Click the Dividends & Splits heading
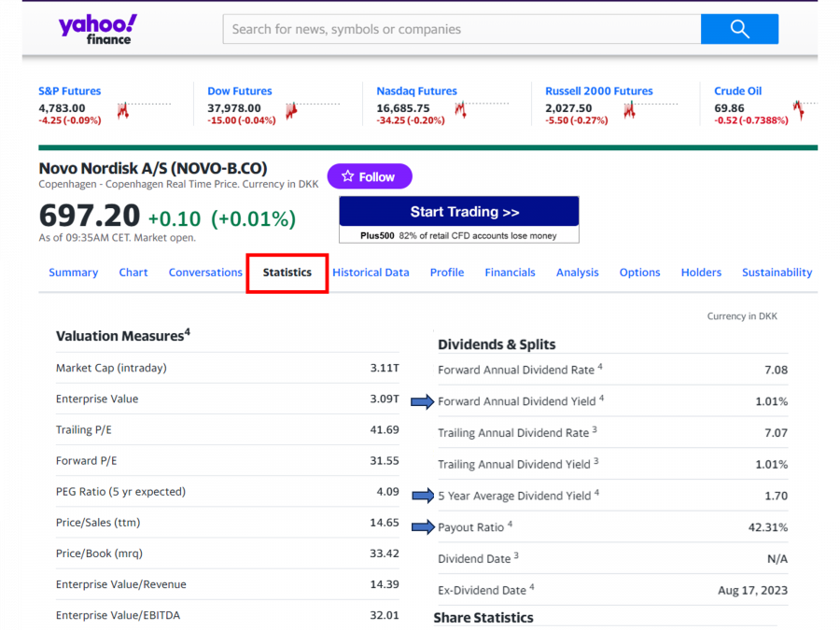840x630 pixels. point(497,344)
